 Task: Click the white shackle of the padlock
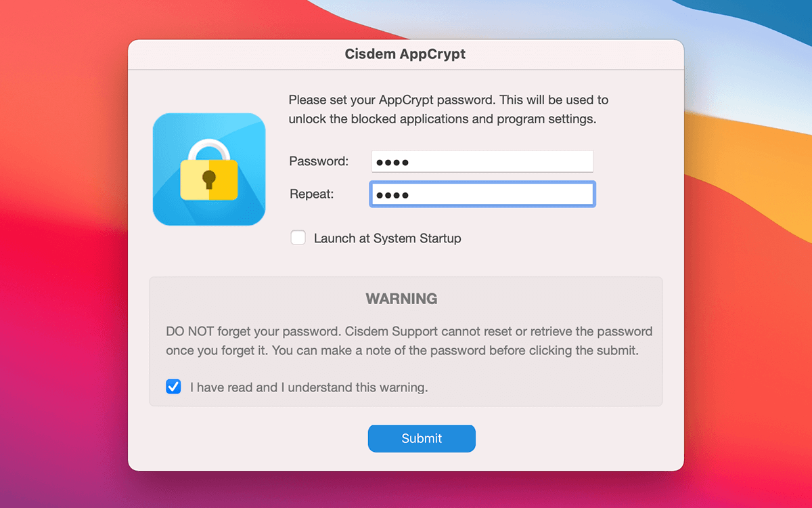[209, 150]
